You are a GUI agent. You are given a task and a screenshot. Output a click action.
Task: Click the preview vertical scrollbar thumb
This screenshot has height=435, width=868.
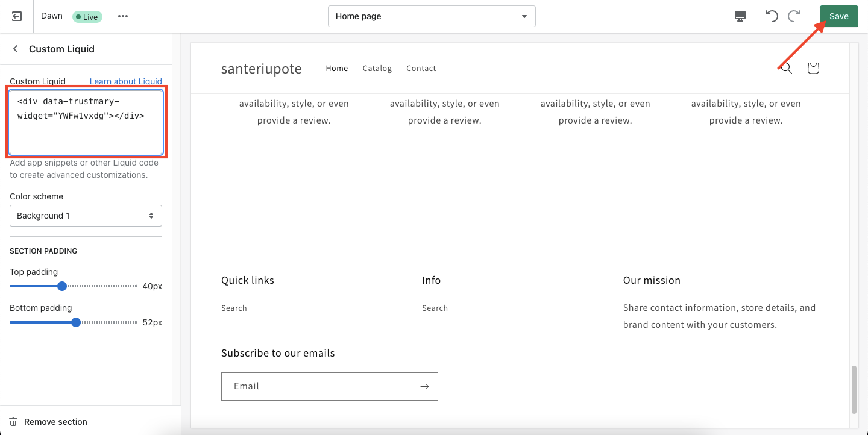(854, 389)
